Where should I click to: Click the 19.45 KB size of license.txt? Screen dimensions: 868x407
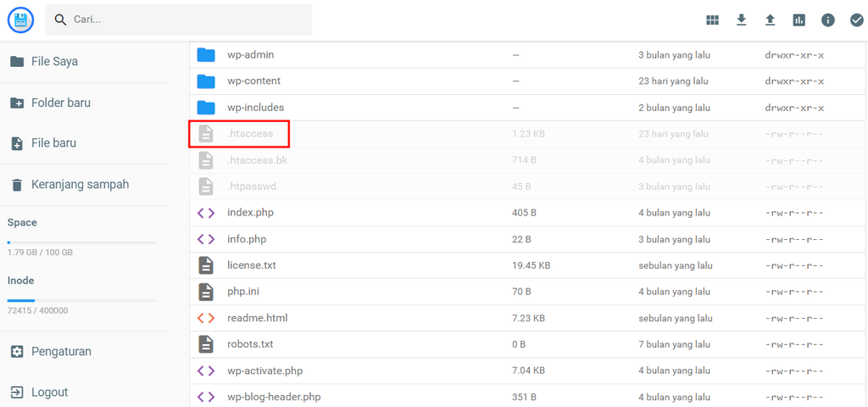(x=531, y=265)
